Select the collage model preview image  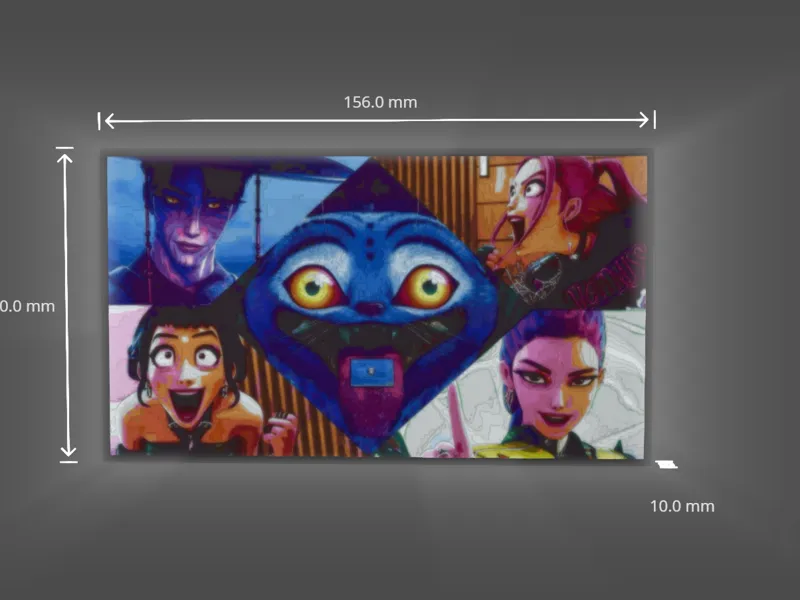tap(378, 306)
